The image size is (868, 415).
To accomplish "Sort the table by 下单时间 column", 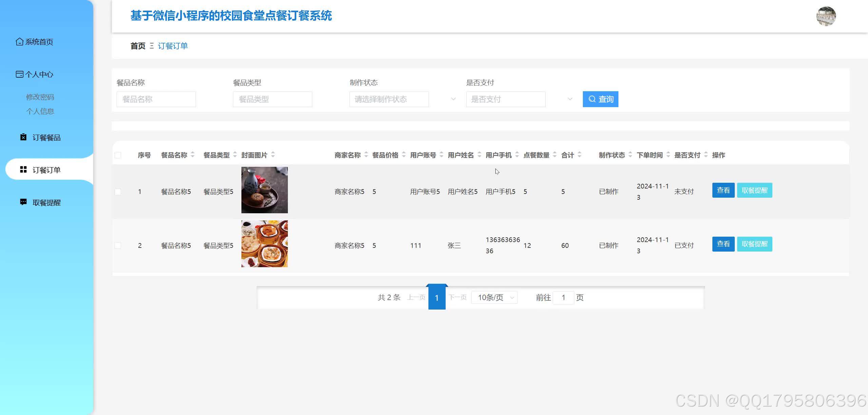I will [668, 155].
